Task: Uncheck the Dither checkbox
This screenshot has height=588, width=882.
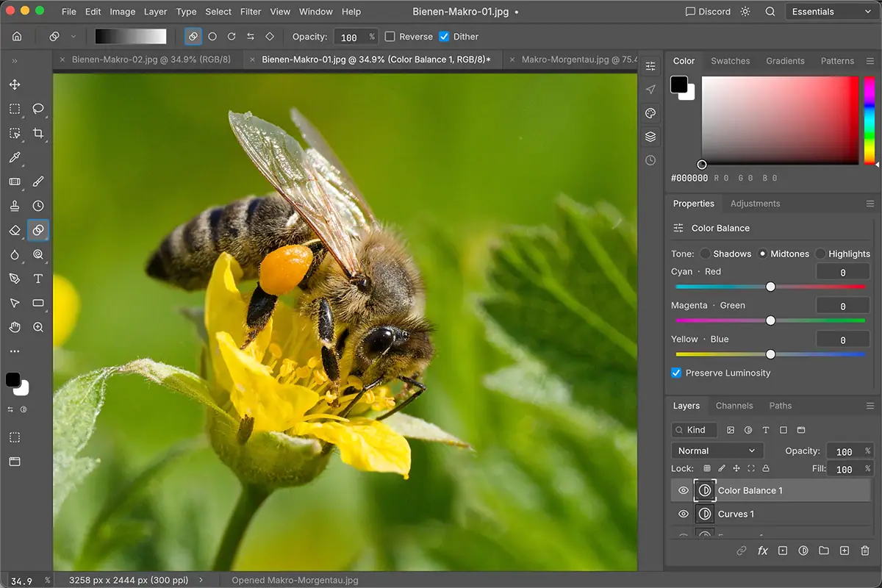Action: (x=444, y=36)
